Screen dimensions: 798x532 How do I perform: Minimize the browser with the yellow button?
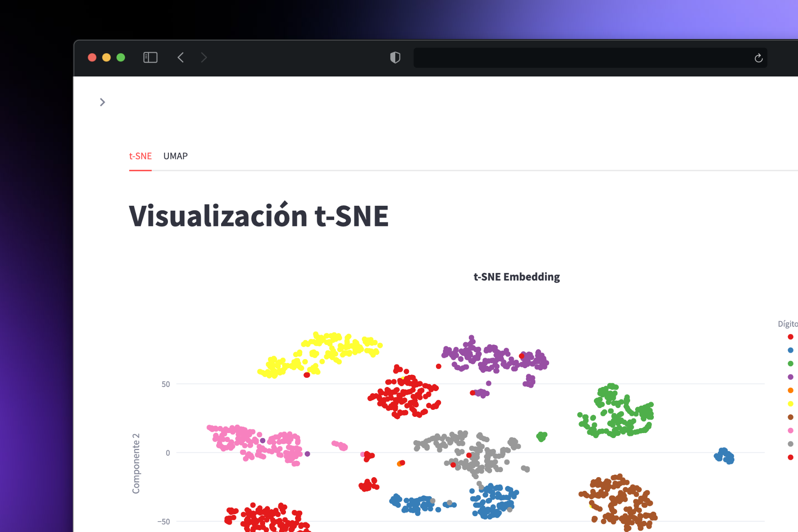click(x=106, y=57)
